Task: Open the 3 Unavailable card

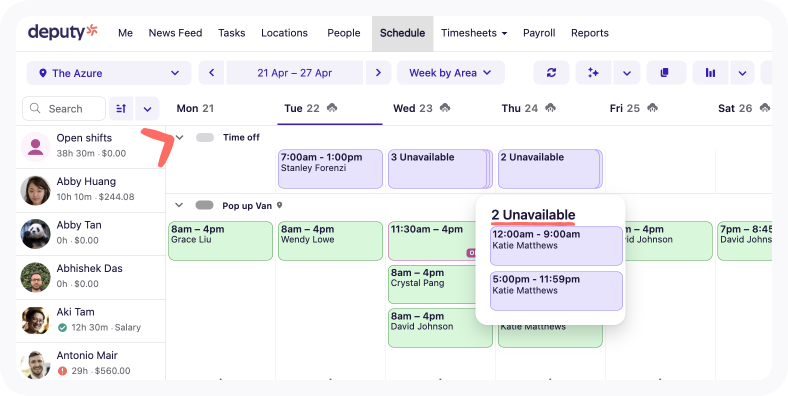Action: [x=439, y=169]
